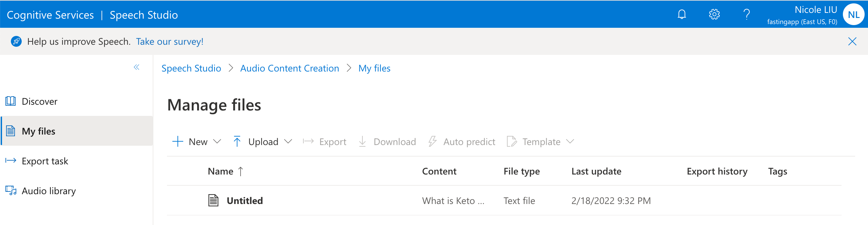Click the 'Text file' cell
Image resolution: width=868 pixels, height=225 pixels.
pos(519,201)
